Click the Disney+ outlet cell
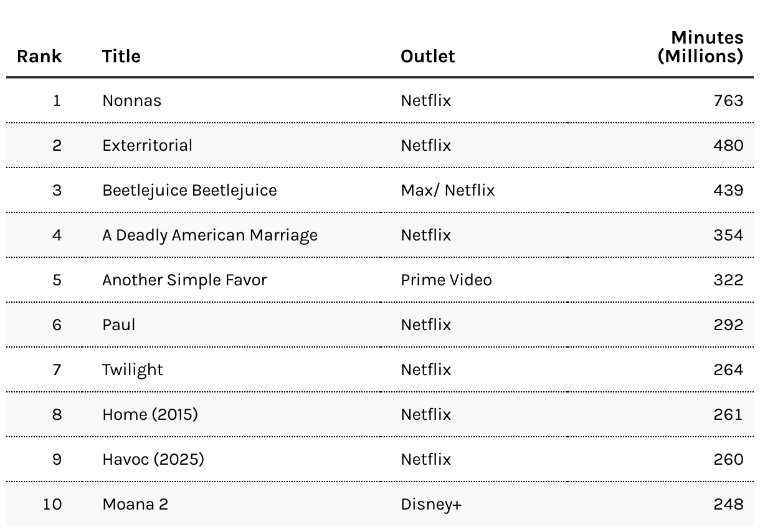This screenshot has width=760, height=532. click(431, 504)
